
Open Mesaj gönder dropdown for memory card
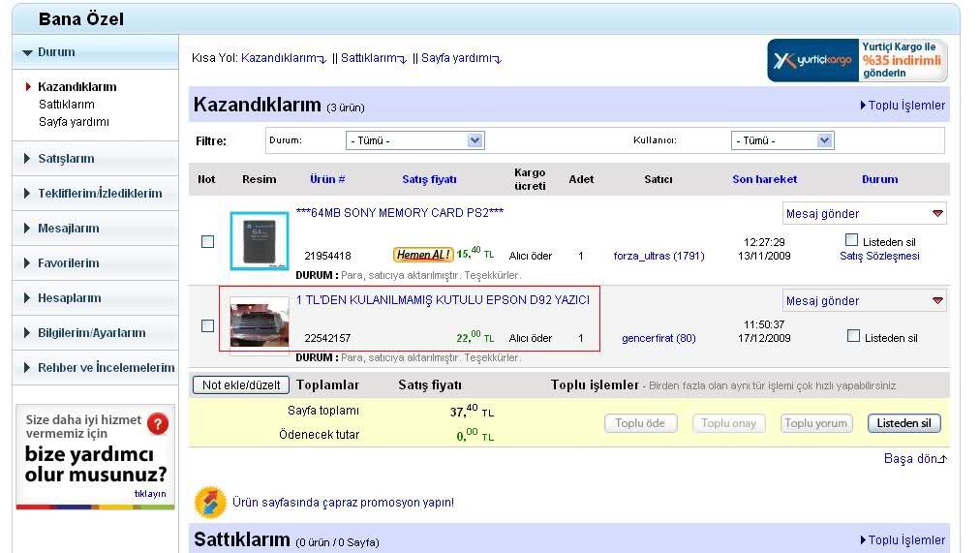(x=865, y=214)
